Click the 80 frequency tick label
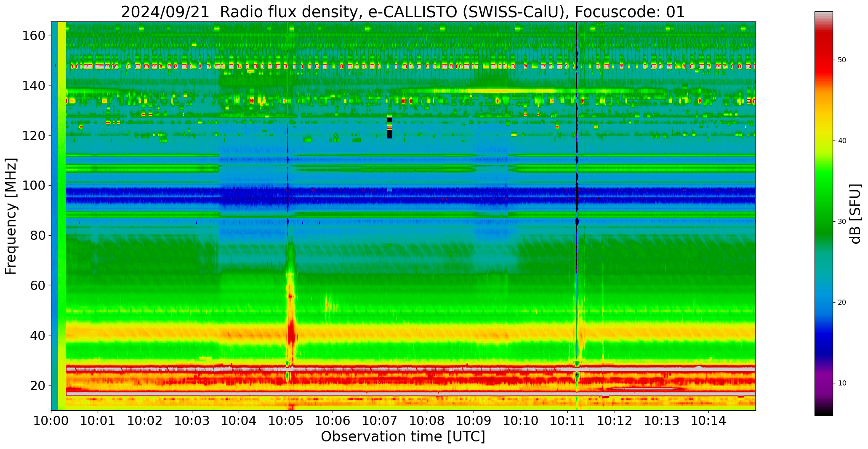 [37, 235]
